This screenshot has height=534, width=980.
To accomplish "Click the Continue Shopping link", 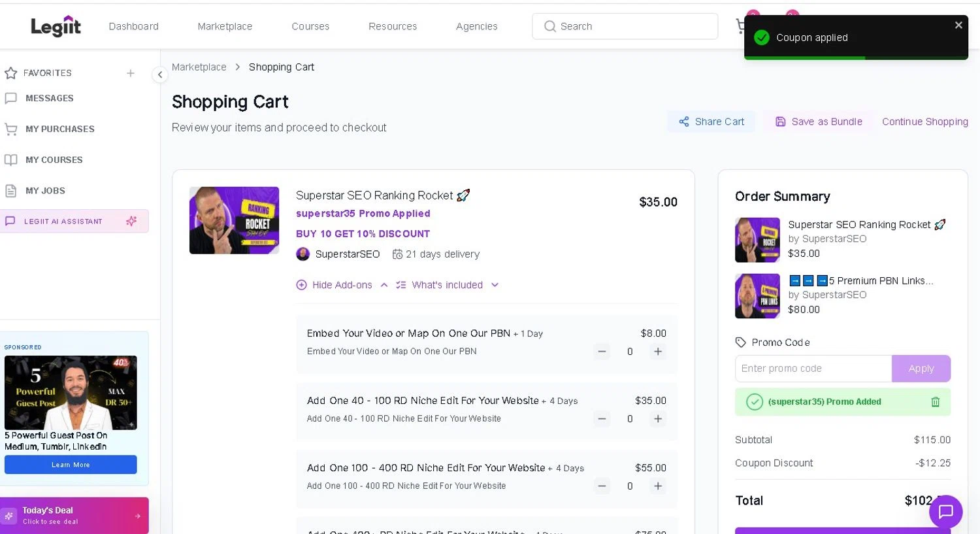I will click(x=925, y=122).
